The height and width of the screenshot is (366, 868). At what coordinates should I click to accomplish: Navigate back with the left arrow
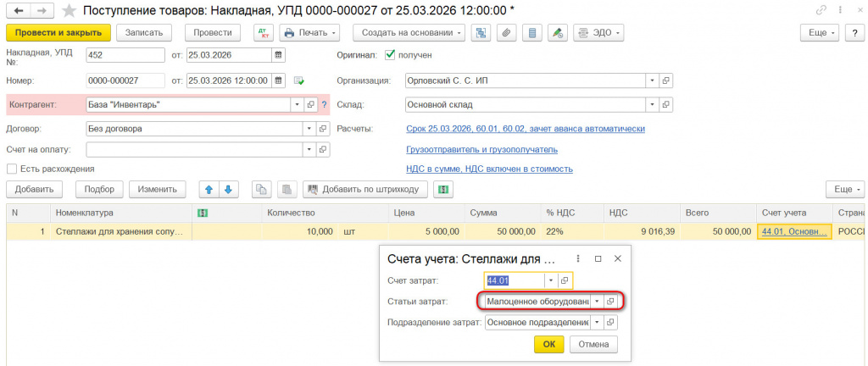(x=19, y=10)
